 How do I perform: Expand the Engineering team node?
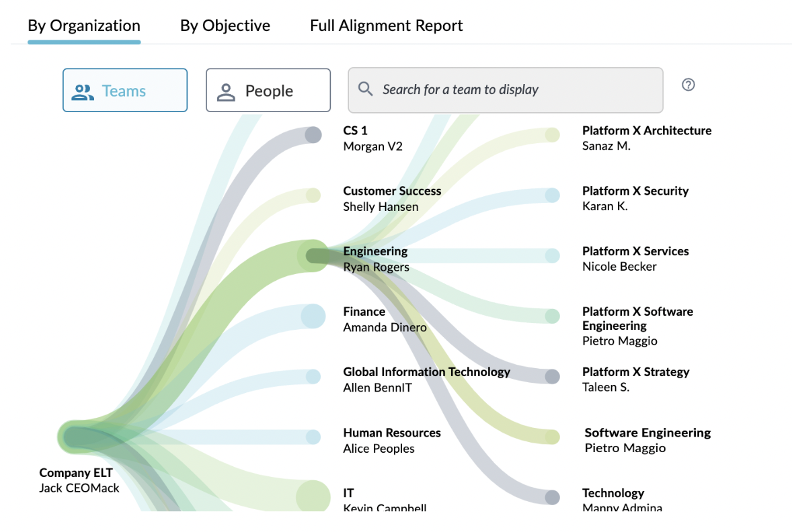pos(313,256)
